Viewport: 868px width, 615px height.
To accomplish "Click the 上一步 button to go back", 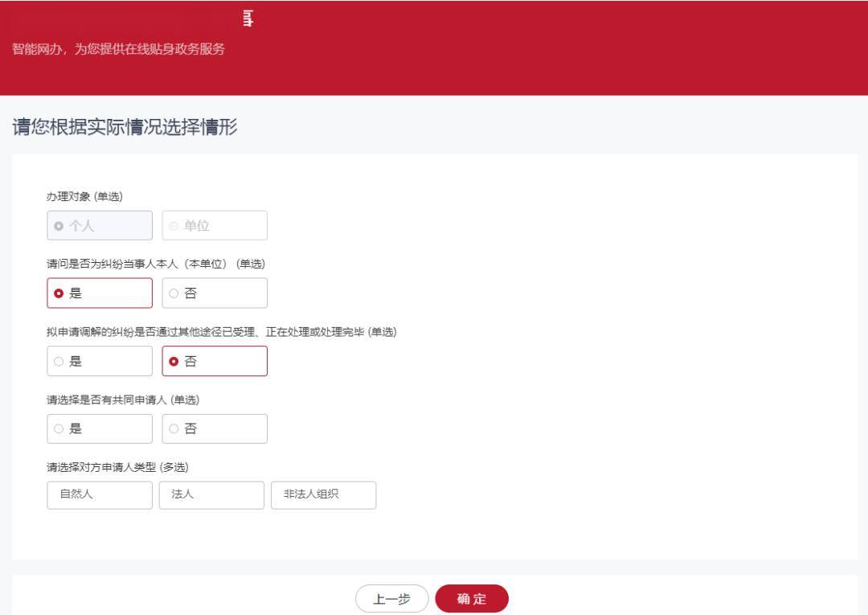I will pyautogui.click(x=391, y=598).
